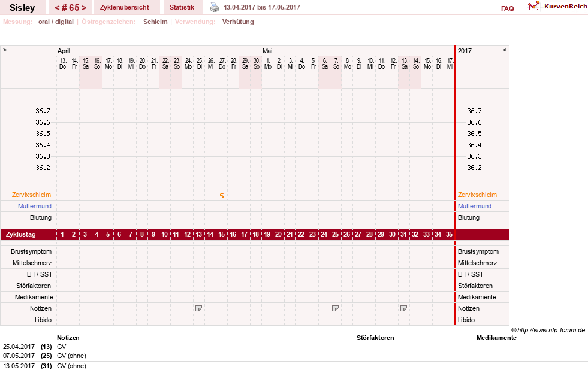
Task: Select cycle day 1 in Zyklustag row
Action: click(62, 235)
